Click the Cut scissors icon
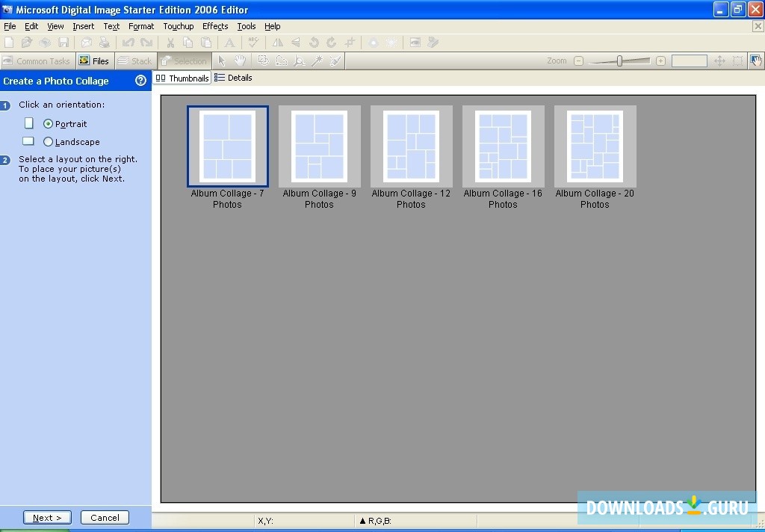This screenshot has width=765, height=532. tap(170, 43)
